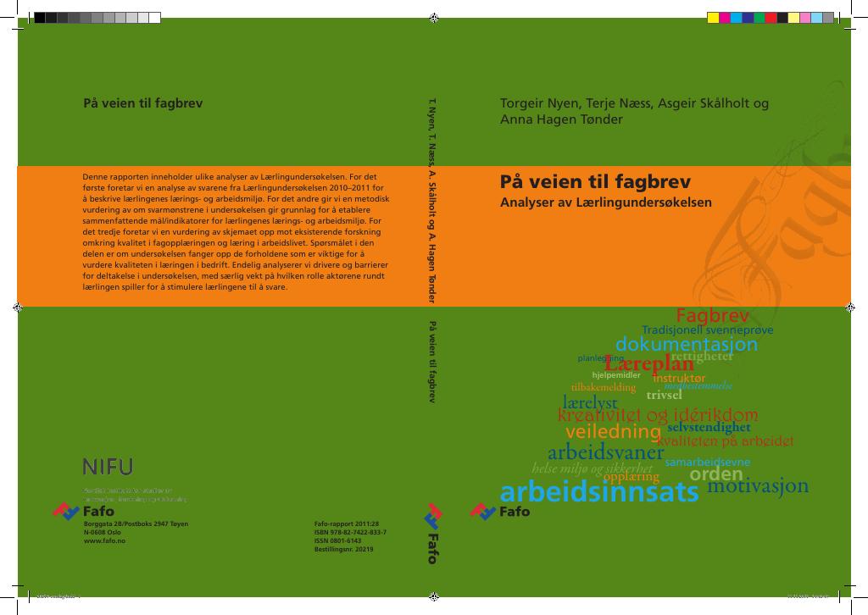Click the authors' names on front cover

click(x=634, y=111)
